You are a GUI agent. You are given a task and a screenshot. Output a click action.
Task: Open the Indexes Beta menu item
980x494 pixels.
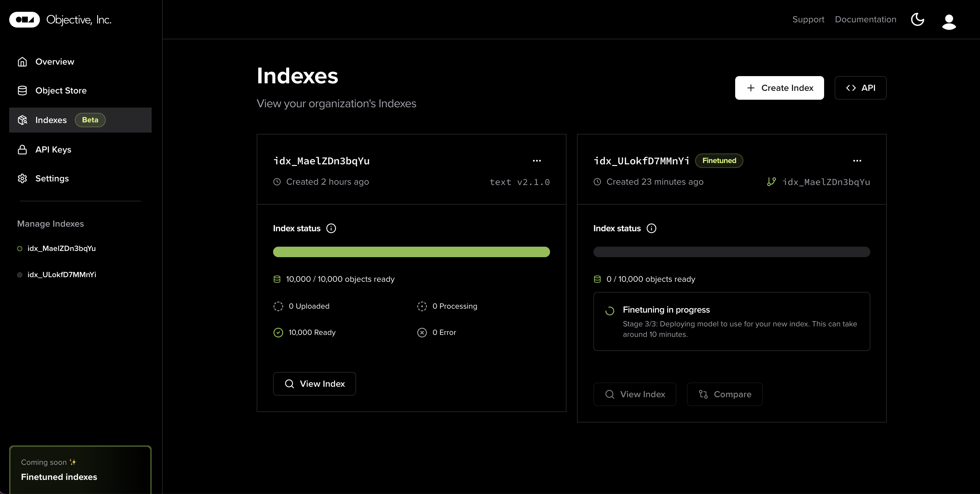pyautogui.click(x=51, y=120)
